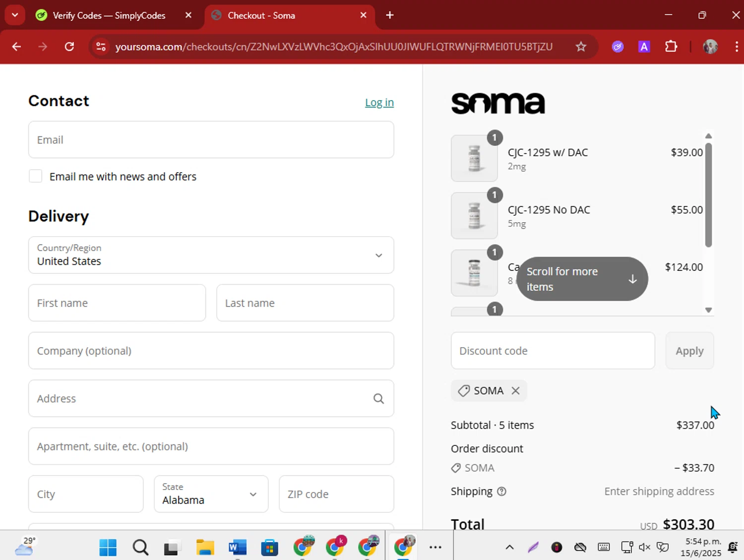
Task: Open the Country/Region dropdown
Action: pos(211,255)
